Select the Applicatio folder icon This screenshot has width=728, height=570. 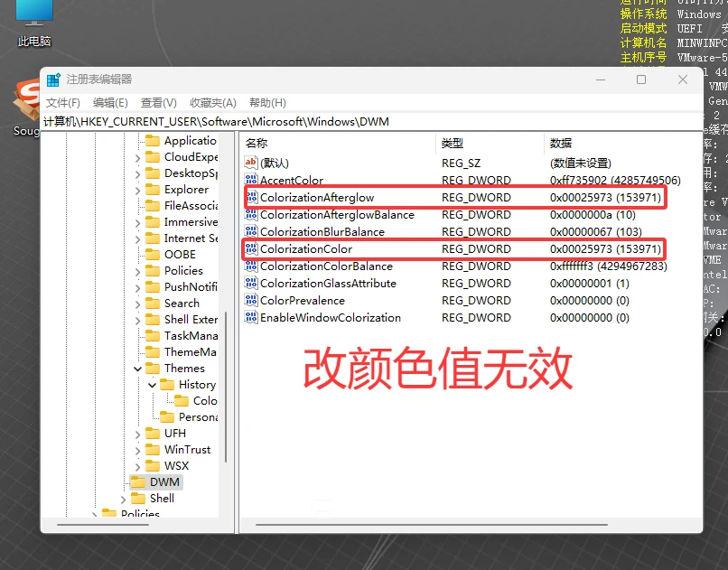153,140
